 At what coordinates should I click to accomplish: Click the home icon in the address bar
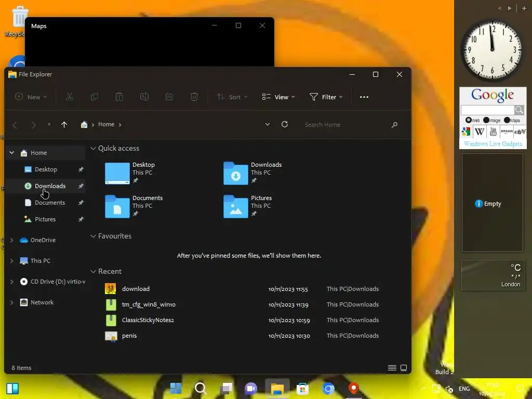pyautogui.click(x=84, y=124)
